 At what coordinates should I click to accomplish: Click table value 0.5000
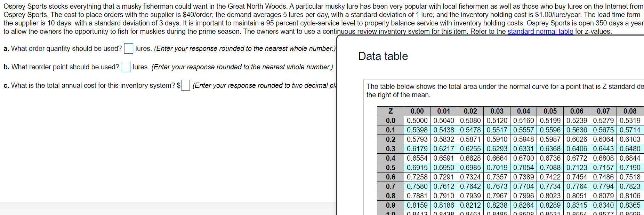click(x=417, y=121)
